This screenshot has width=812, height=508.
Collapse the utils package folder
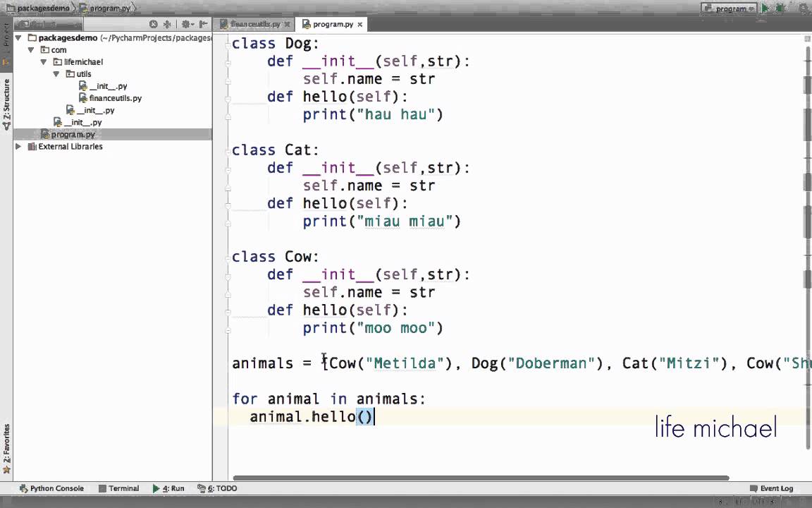point(56,73)
